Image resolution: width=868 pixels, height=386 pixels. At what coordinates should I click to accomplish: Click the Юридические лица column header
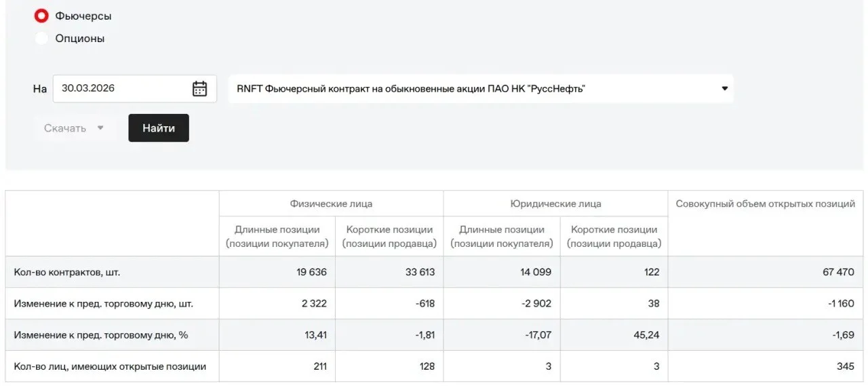tap(555, 204)
